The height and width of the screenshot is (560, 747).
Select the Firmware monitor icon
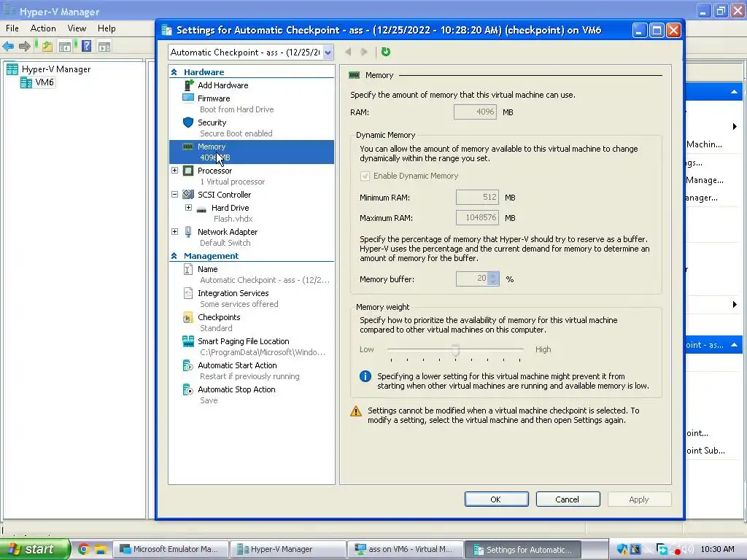188,98
